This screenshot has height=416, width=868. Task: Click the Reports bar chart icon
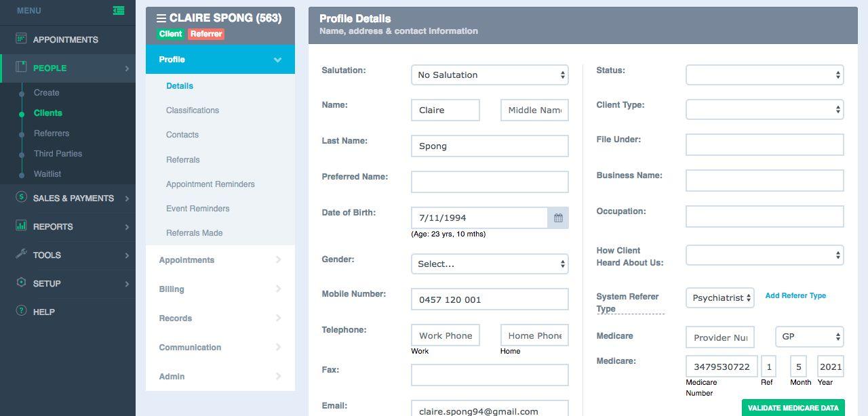(x=21, y=226)
